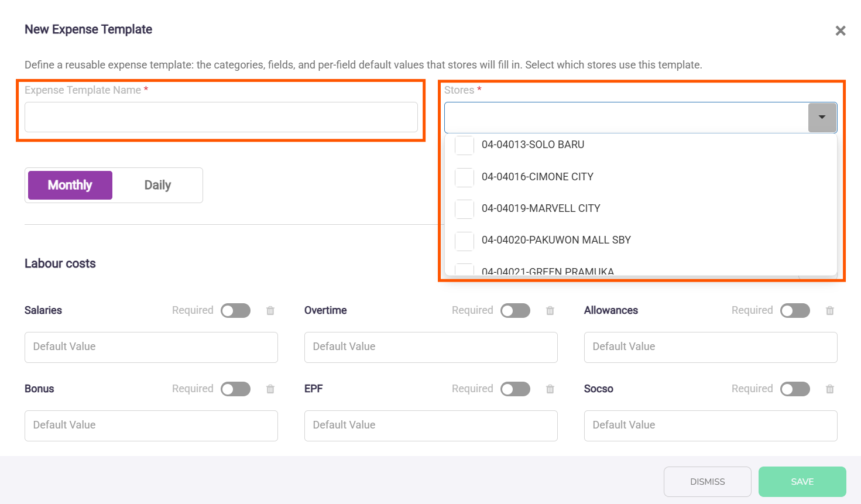
Task: Click the SAVE button
Action: (802, 482)
